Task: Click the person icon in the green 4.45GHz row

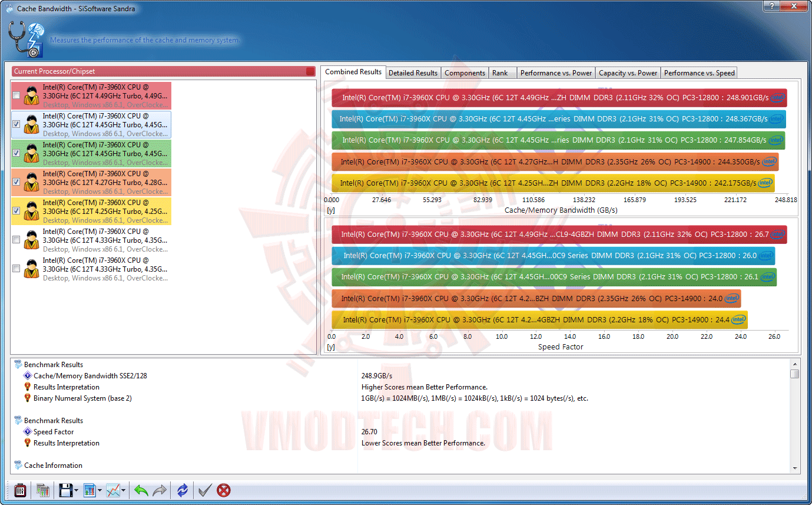Action: coord(32,153)
